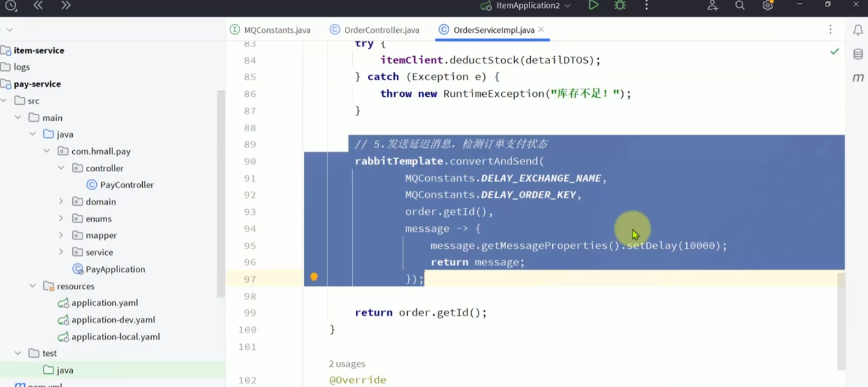Click line number 91 in the gutter
The image size is (868, 387).
point(250,178)
